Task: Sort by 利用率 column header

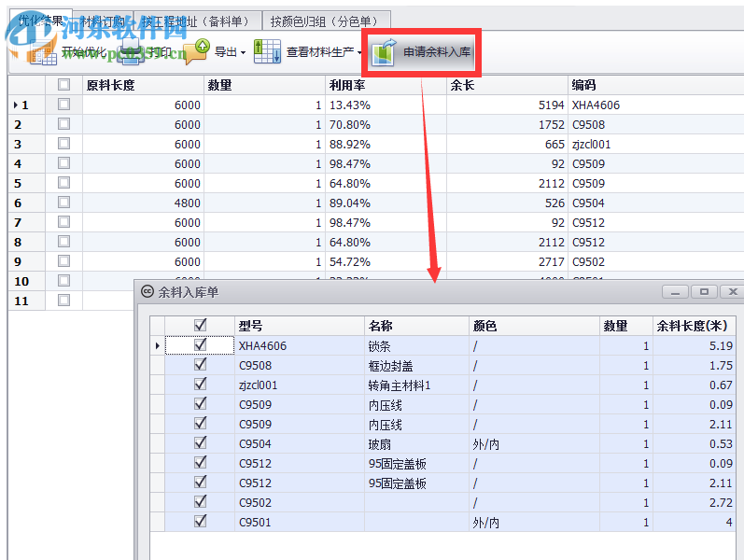Action: (386, 85)
